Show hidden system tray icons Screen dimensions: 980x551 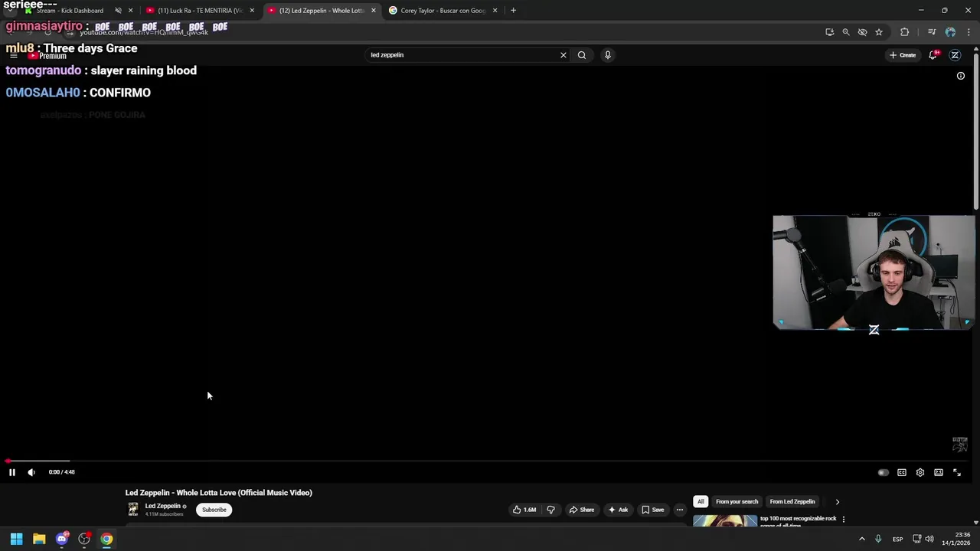click(x=862, y=539)
